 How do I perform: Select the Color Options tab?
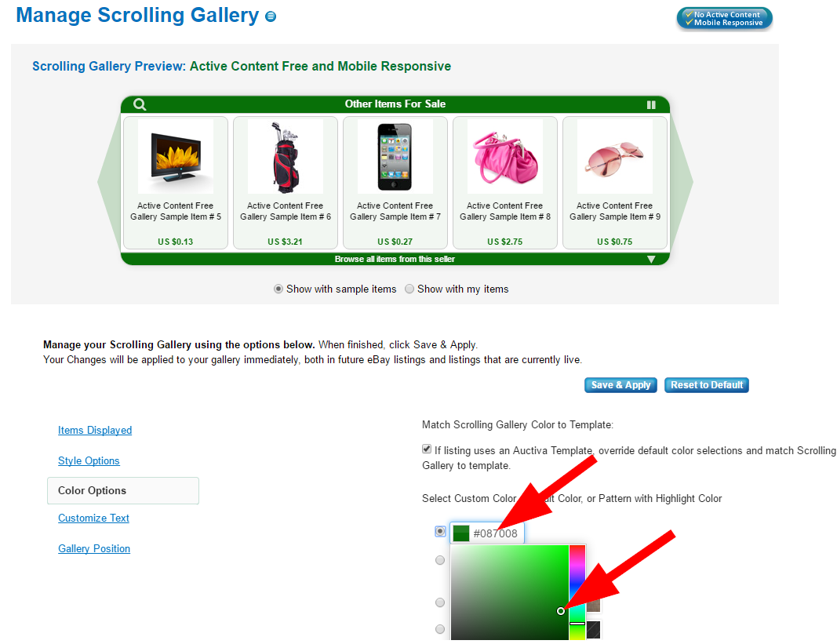pos(123,491)
